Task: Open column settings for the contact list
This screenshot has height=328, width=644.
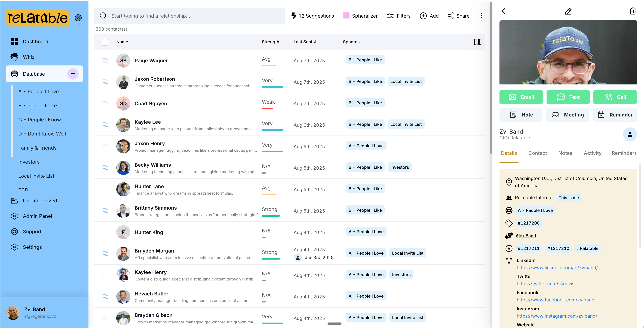Action: pos(477,42)
